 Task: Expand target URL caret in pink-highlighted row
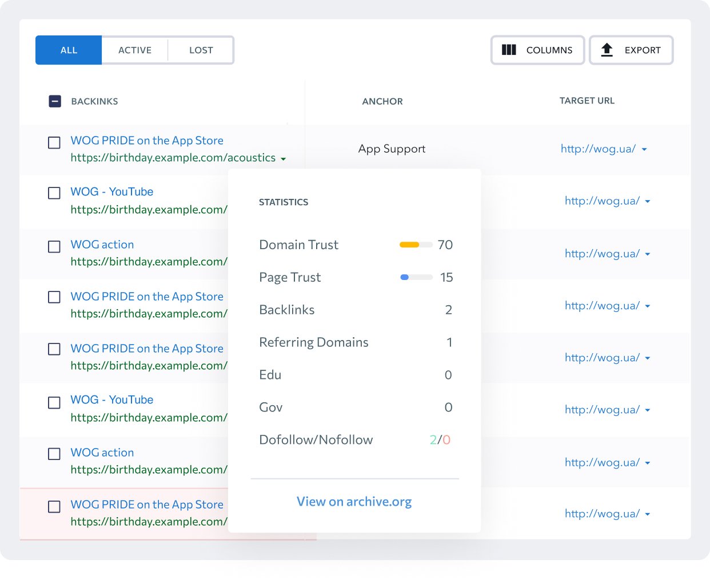648,514
